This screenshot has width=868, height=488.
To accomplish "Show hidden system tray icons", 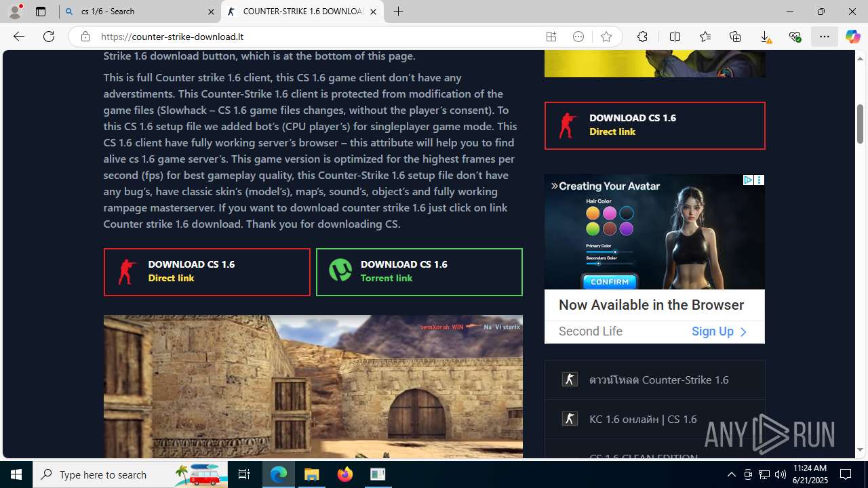I will (x=731, y=474).
